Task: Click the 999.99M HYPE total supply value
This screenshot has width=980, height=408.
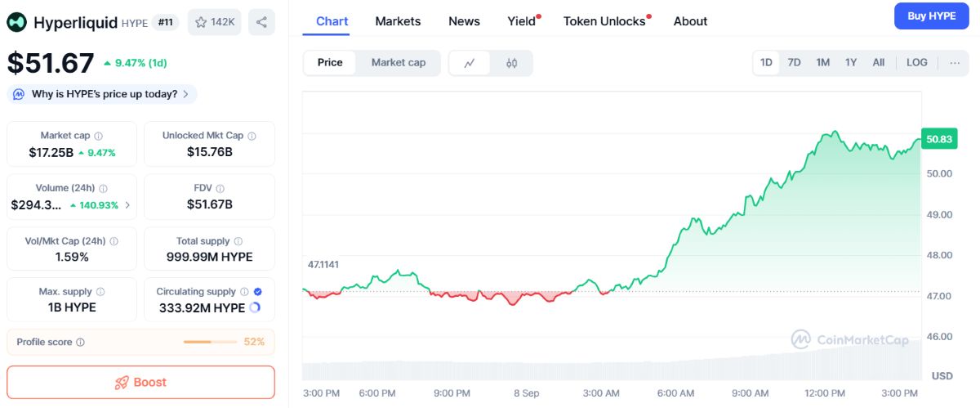Action: (x=210, y=257)
